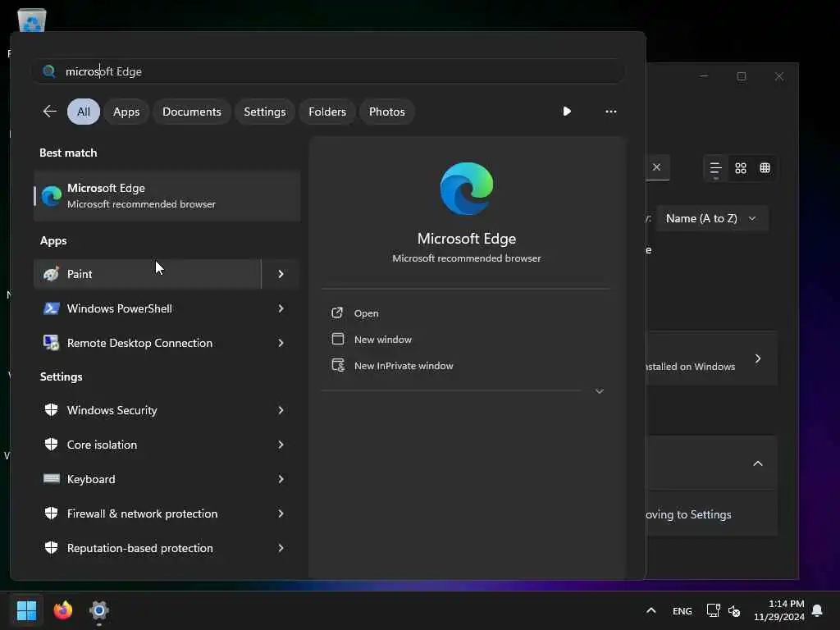The height and width of the screenshot is (630, 840).
Task: Click the Windows PowerShell icon
Action: 52,308
